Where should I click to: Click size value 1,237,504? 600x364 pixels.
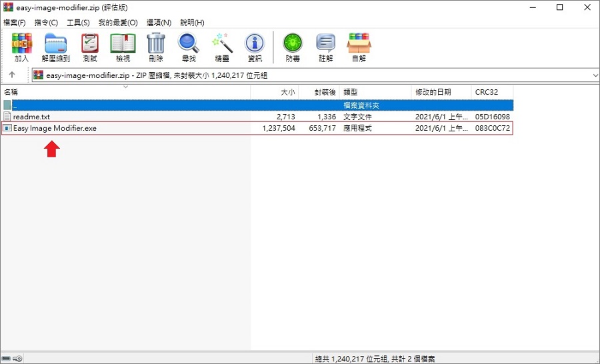coord(279,128)
